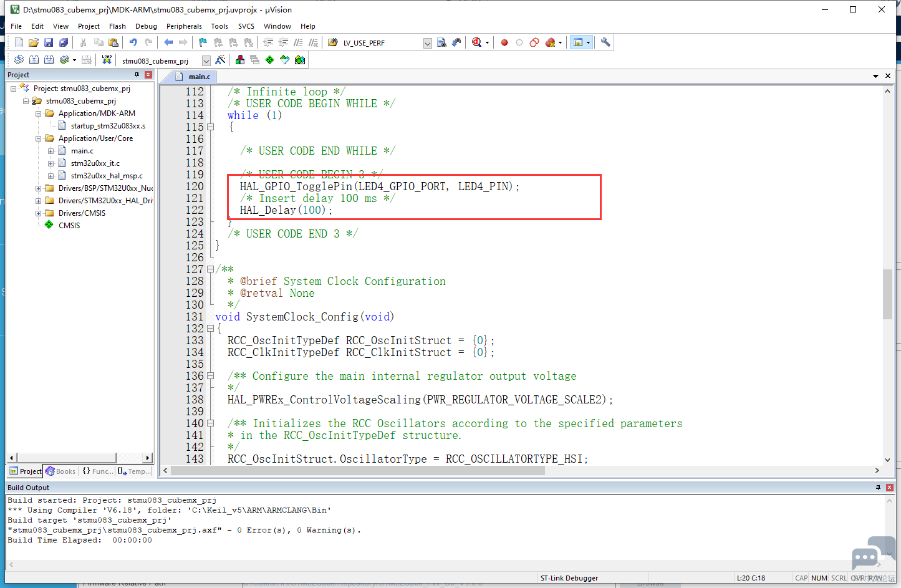Toggle the Project panel pin
The image size is (901, 588).
point(137,75)
